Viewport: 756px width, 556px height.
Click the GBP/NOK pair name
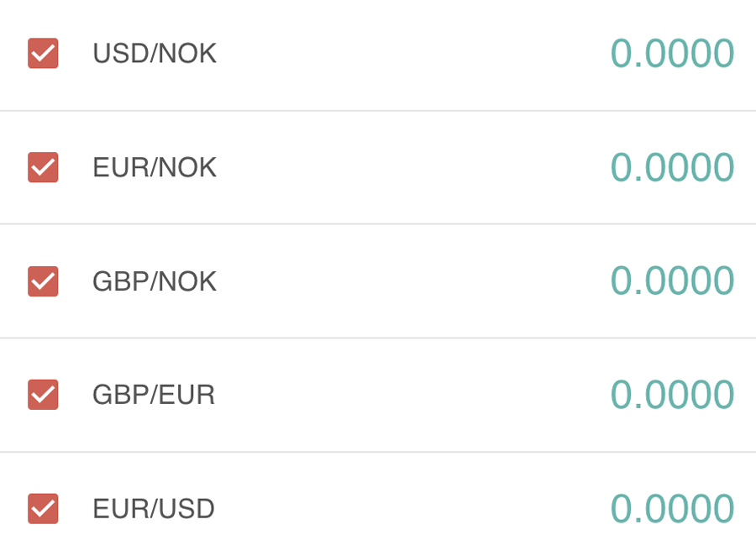(155, 282)
